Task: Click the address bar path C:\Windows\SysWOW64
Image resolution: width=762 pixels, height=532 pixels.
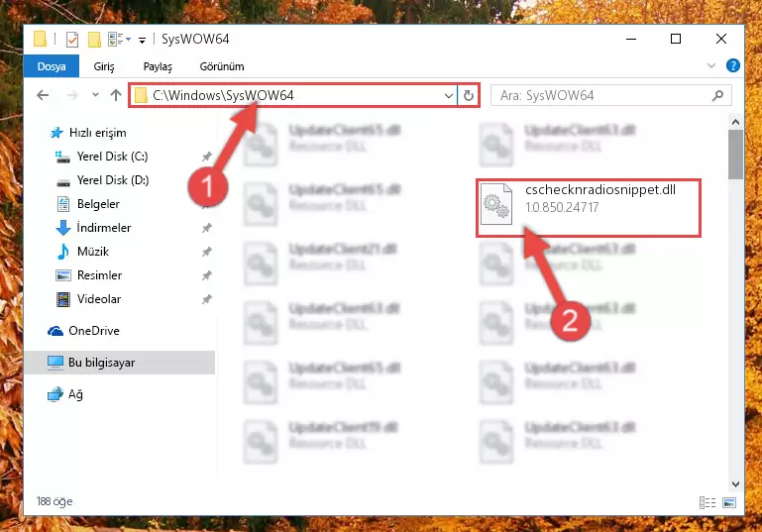Action: tap(223, 96)
